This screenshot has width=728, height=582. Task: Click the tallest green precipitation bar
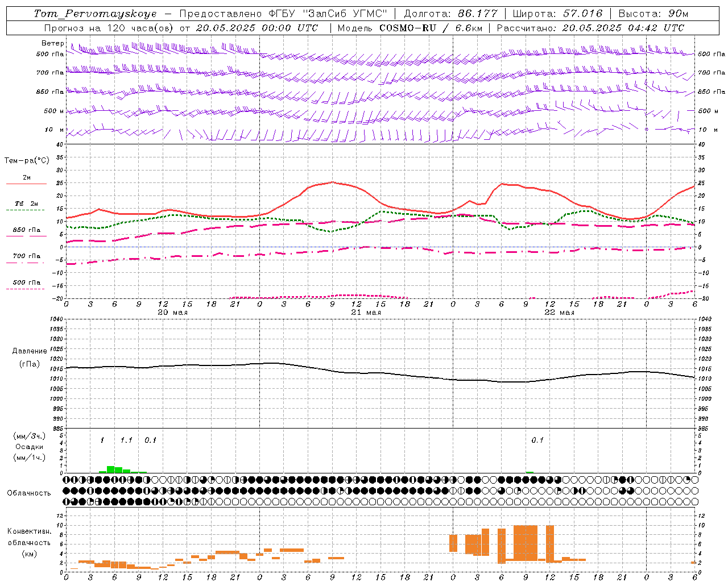[x=110, y=469]
